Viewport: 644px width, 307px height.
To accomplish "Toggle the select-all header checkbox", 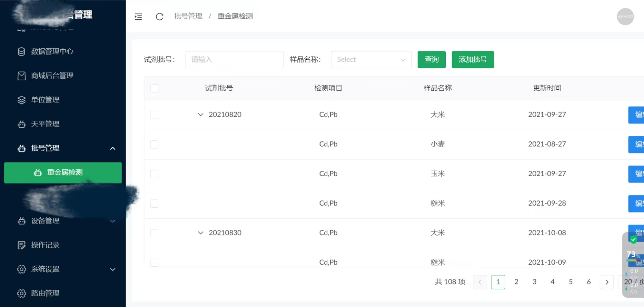I will tap(154, 88).
